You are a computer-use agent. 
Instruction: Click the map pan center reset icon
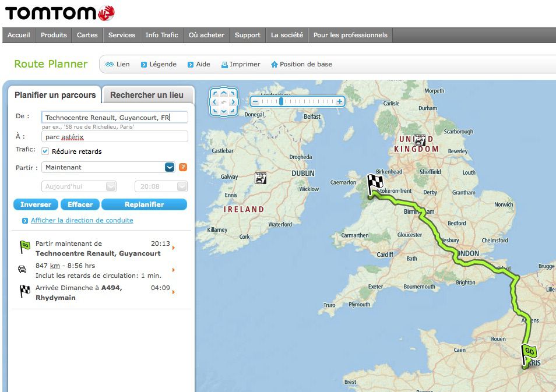tap(224, 102)
